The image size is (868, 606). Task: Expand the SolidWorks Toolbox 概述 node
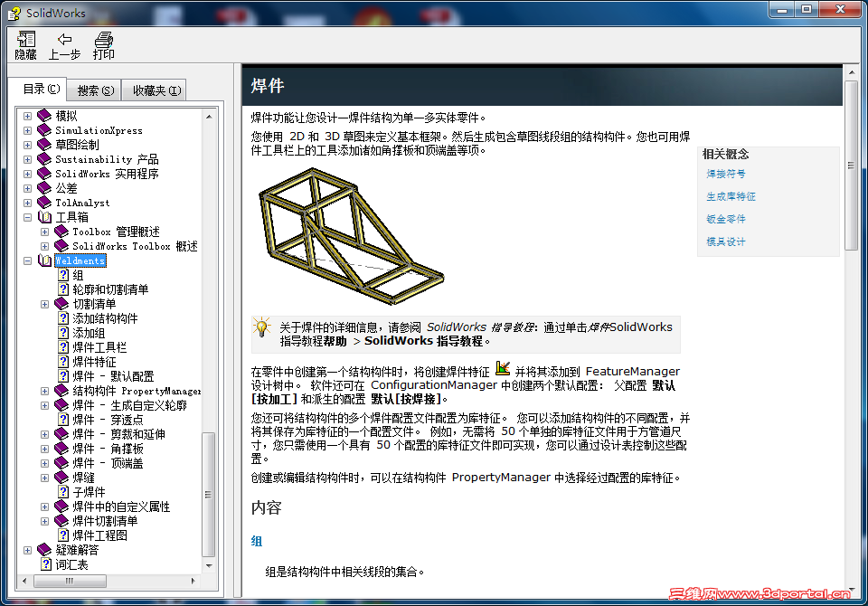click(x=45, y=247)
